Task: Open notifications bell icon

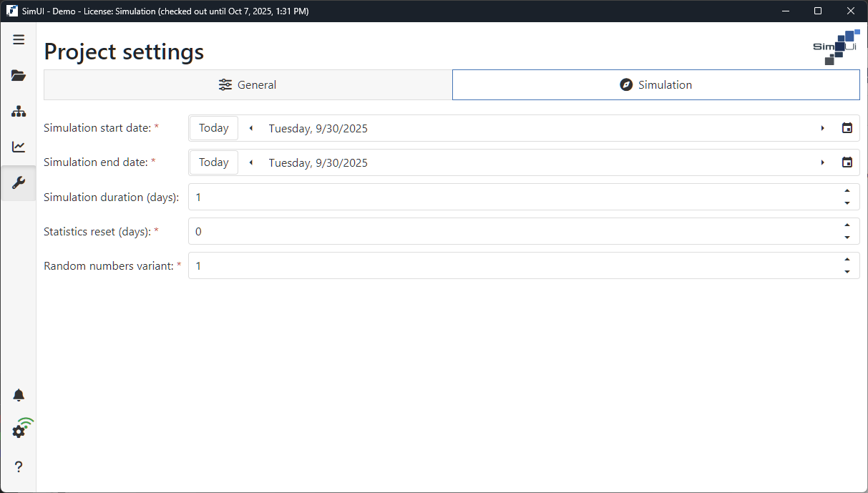Action: tap(19, 396)
